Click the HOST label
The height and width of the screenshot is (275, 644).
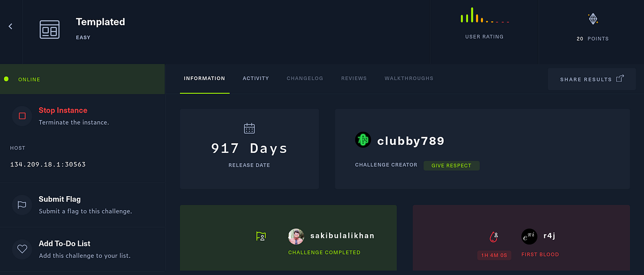(x=18, y=148)
